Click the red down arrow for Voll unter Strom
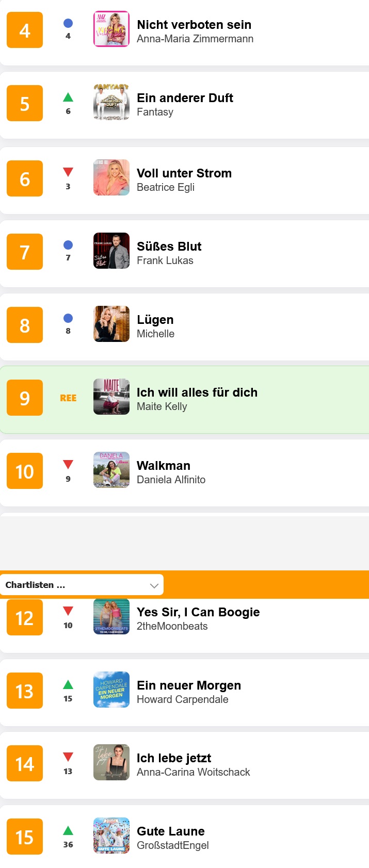Viewport: 369px width, 868px height. point(68,172)
